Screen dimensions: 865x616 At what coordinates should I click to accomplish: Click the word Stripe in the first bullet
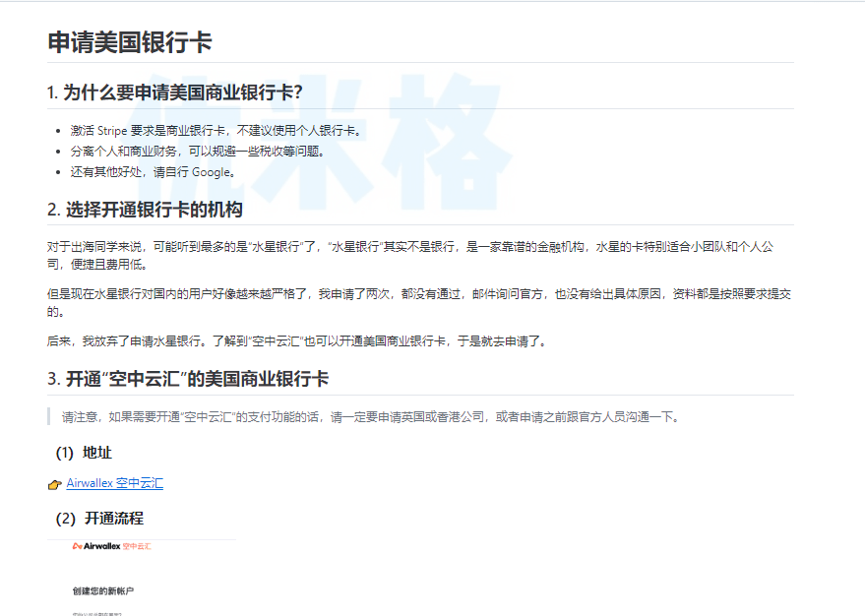point(112,130)
